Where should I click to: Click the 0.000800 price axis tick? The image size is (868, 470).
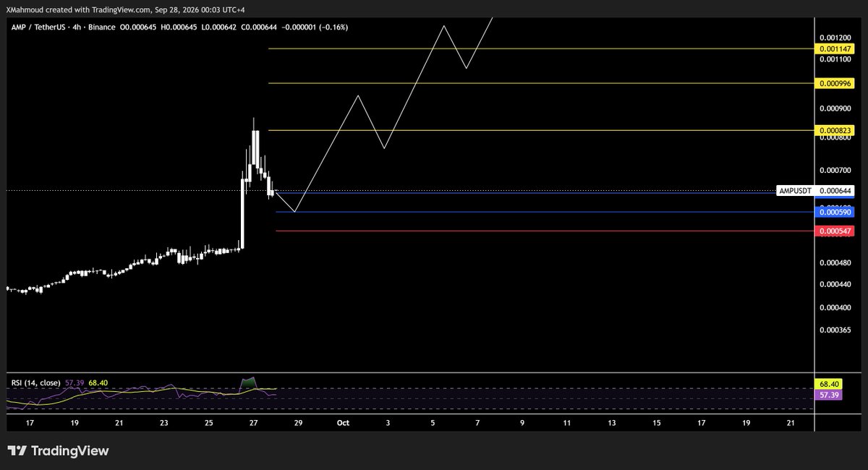pyautogui.click(x=835, y=140)
